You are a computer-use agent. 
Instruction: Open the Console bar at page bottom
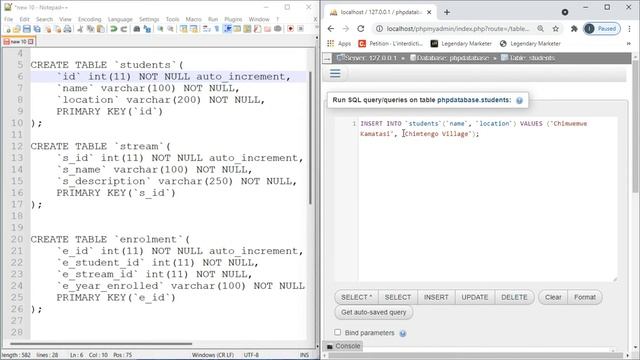(x=344, y=346)
